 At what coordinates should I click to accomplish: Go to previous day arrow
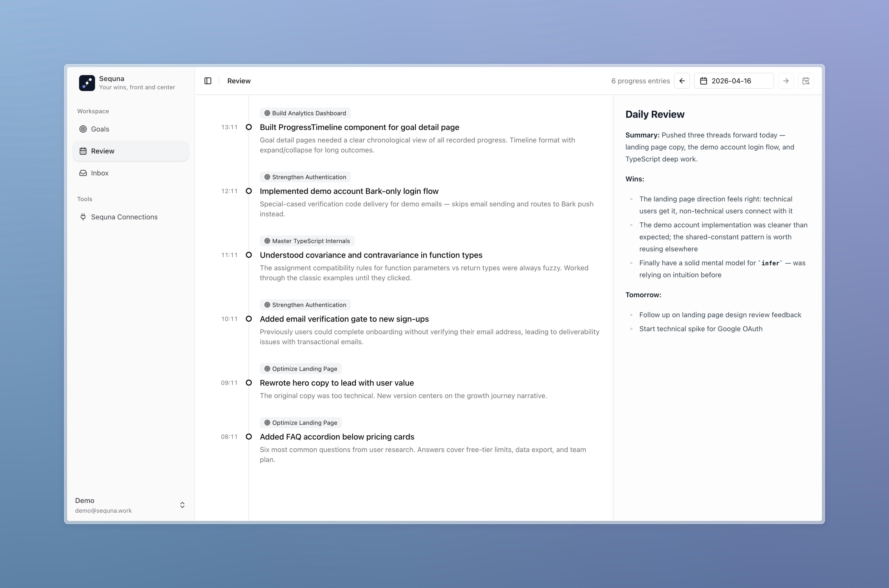(x=682, y=81)
